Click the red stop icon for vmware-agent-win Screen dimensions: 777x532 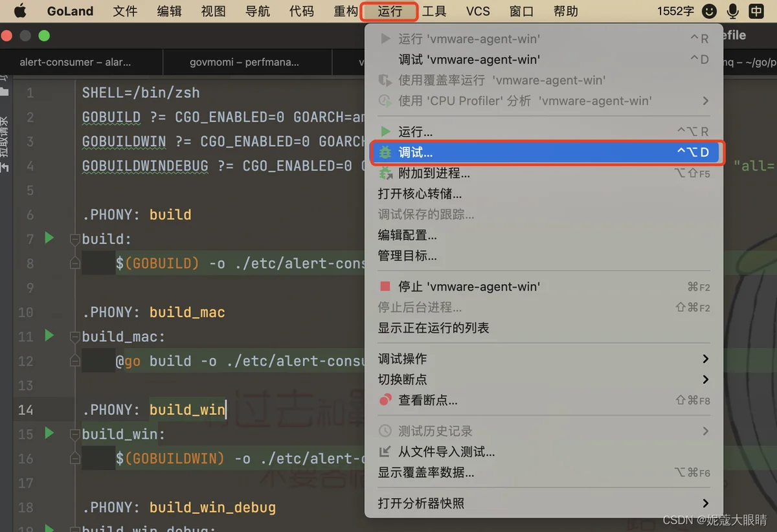point(385,287)
